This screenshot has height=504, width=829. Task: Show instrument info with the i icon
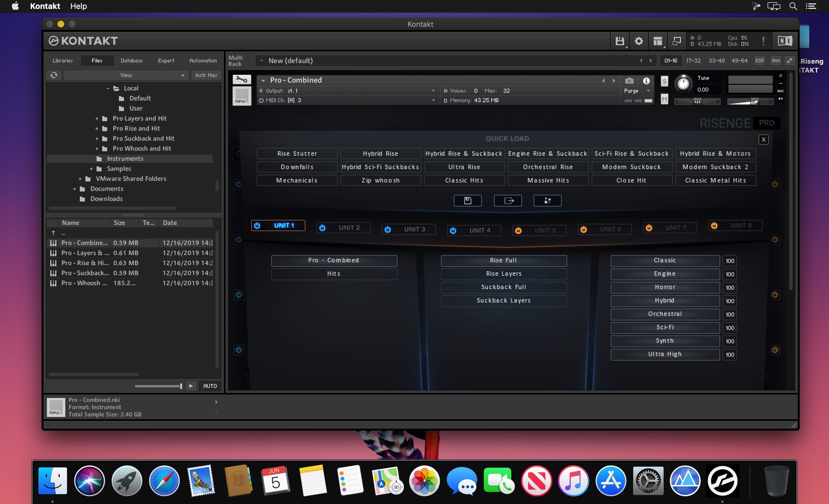[x=646, y=81]
